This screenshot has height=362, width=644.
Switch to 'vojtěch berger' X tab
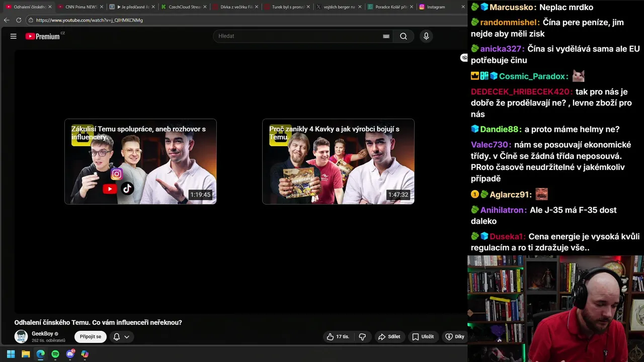[338, 7]
